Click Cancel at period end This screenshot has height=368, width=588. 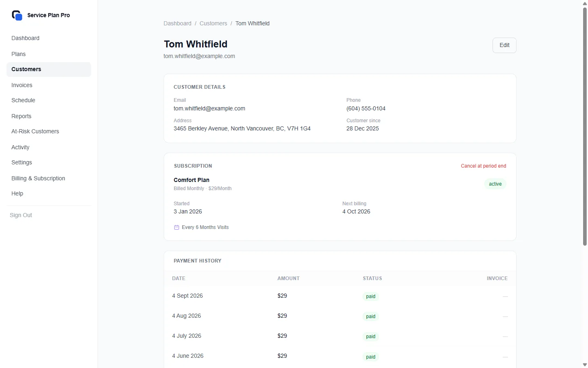[483, 166]
